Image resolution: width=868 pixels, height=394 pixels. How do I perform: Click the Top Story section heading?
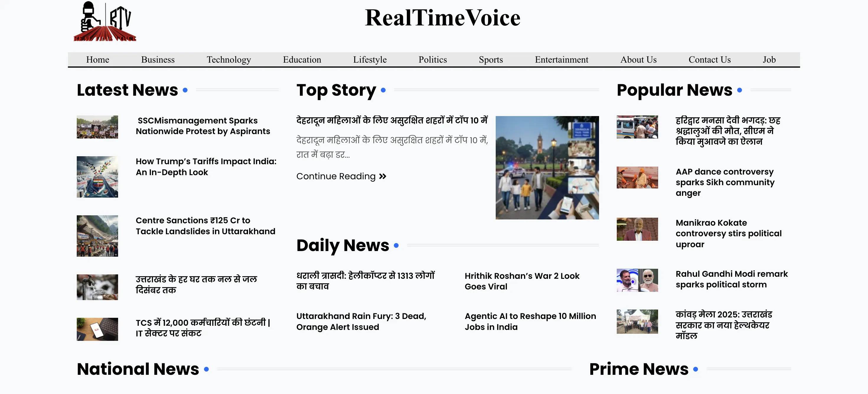coord(336,90)
